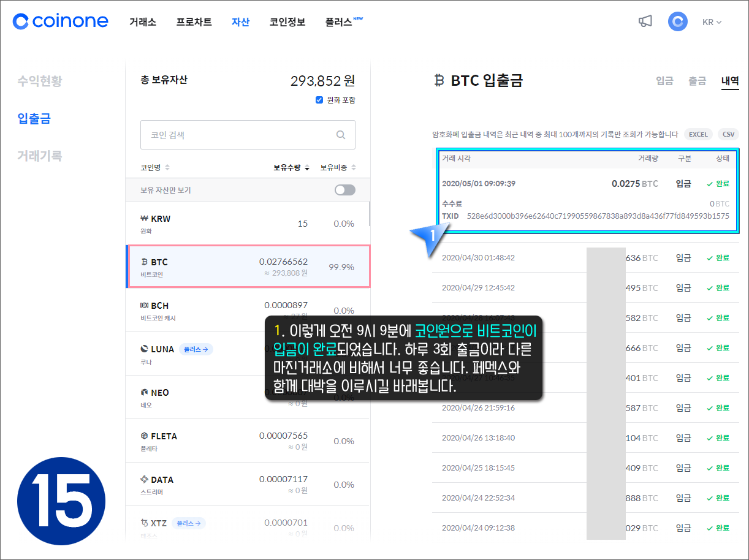
Task: Click the Bitcoin symbol beside BTC 입출금 heading
Action: [439, 80]
